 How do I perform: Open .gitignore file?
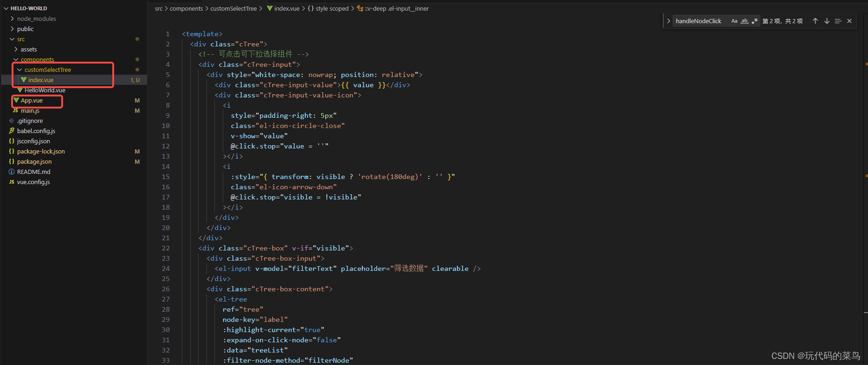[30, 121]
